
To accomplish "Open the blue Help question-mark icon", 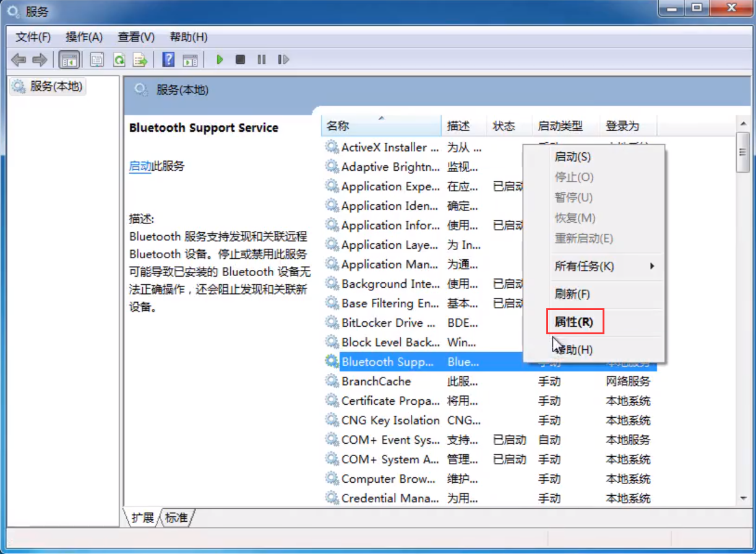I will [x=168, y=60].
